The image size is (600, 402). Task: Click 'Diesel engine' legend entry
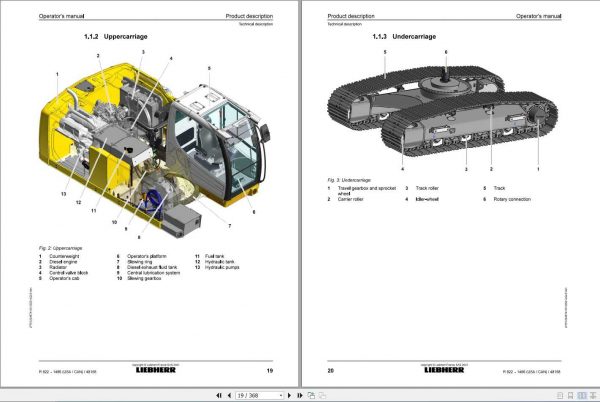(x=63, y=262)
